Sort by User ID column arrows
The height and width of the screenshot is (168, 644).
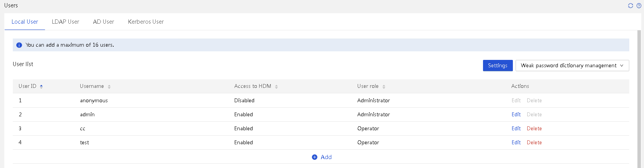click(41, 86)
